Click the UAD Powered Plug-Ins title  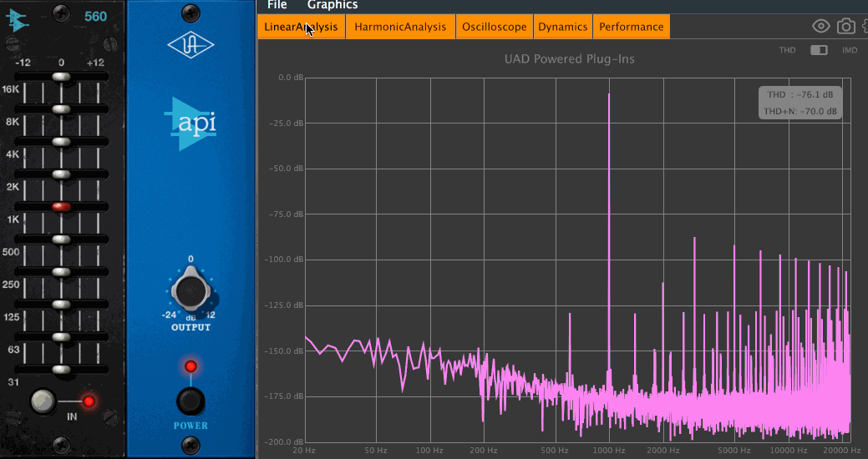[569, 58]
